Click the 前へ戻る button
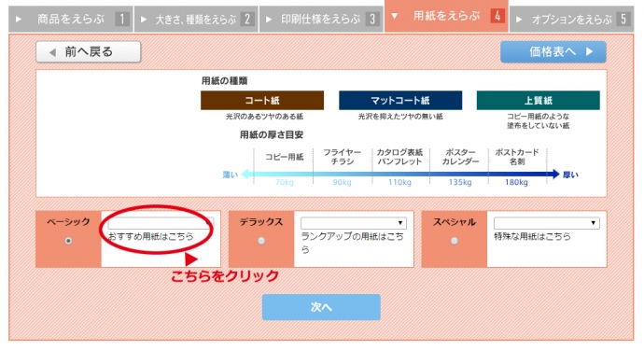Screen dimensions: 644x350 pyautogui.click(x=89, y=52)
